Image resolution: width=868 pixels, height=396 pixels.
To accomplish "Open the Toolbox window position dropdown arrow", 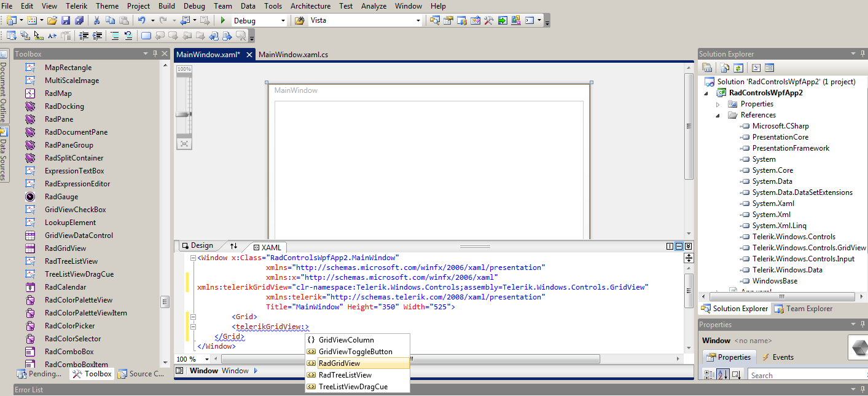I will [146, 54].
